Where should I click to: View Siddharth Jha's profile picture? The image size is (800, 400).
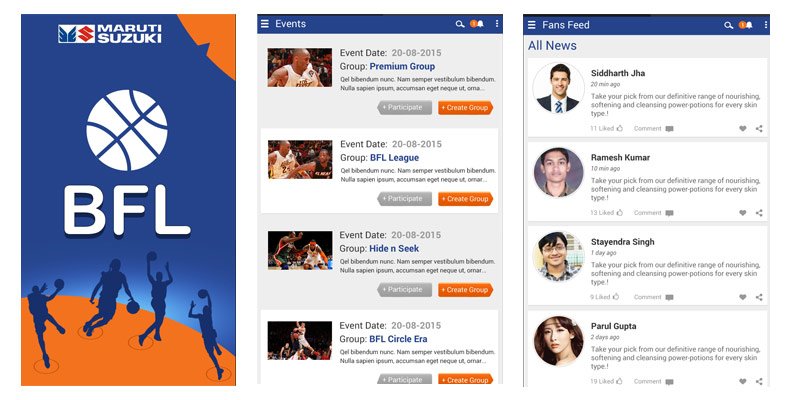tap(558, 88)
